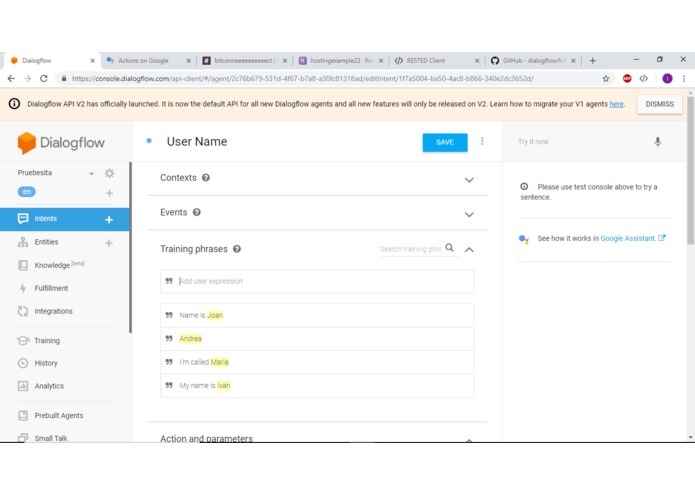Viewport: 695px width, 494px height.
Task: Switch to RESTED Client tab
Action: (x=437, y=61)
